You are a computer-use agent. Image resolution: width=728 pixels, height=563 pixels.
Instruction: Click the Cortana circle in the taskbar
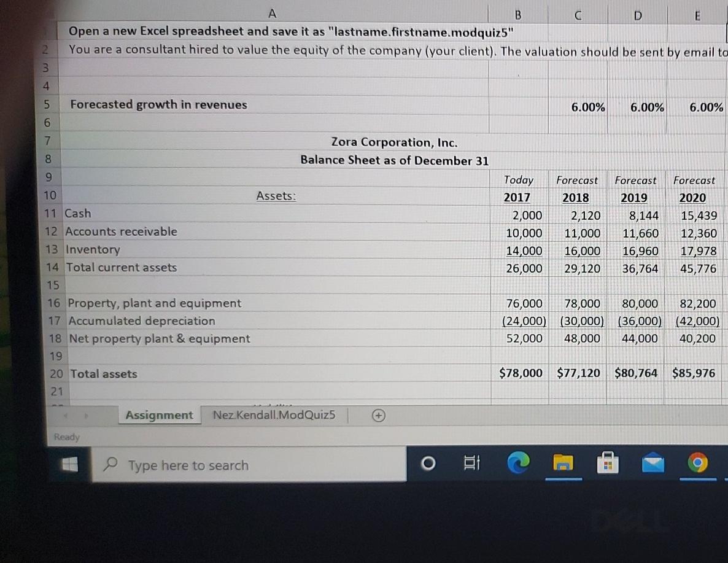click(427, 463)
